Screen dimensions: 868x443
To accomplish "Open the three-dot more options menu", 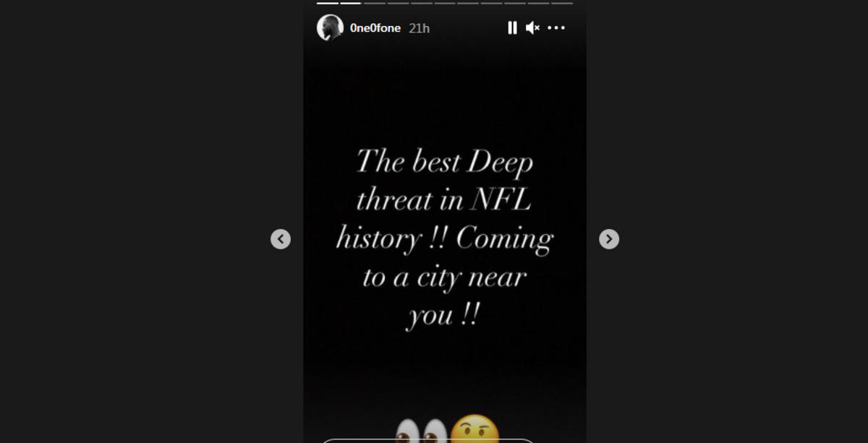I will point(556,27).
